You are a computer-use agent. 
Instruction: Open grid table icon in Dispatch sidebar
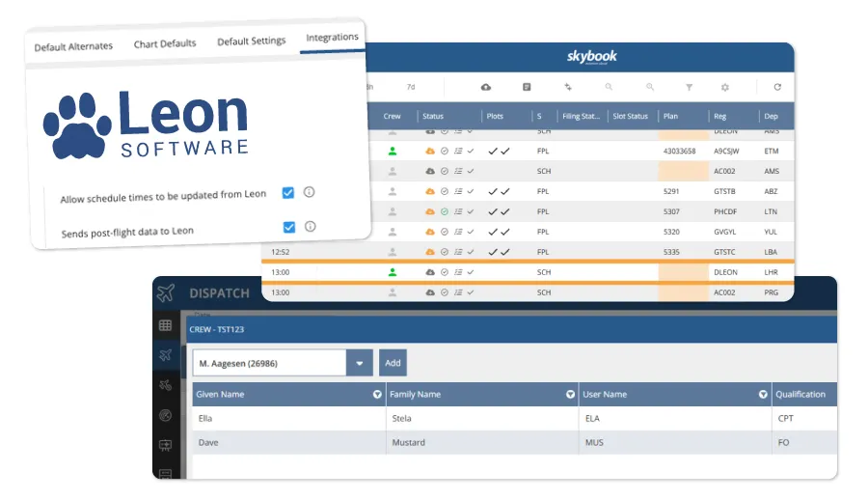point(165,325)
